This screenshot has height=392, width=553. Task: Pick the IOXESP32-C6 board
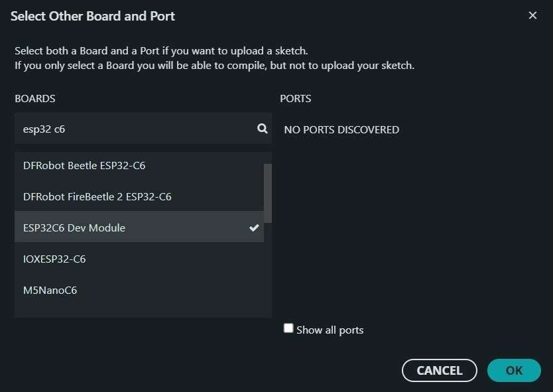tap(54, 259)
